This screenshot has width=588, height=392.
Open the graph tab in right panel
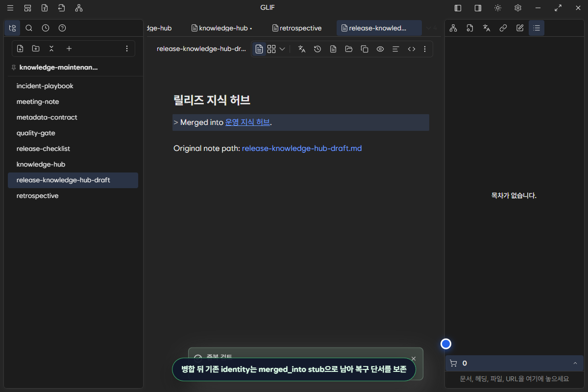pyautogui.click(x=453, y=28)
